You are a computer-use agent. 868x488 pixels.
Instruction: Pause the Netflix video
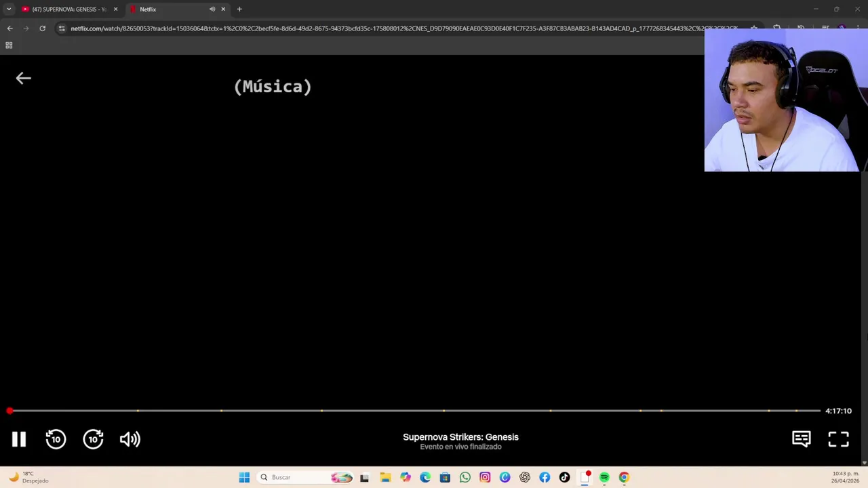[19, 439]
